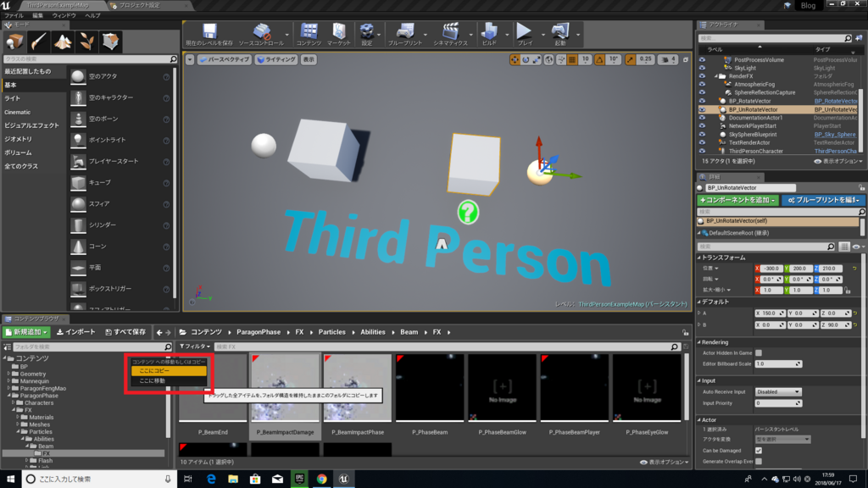
Task: Open the Settings toolbar icon
Action: click(x=366, y=35)
